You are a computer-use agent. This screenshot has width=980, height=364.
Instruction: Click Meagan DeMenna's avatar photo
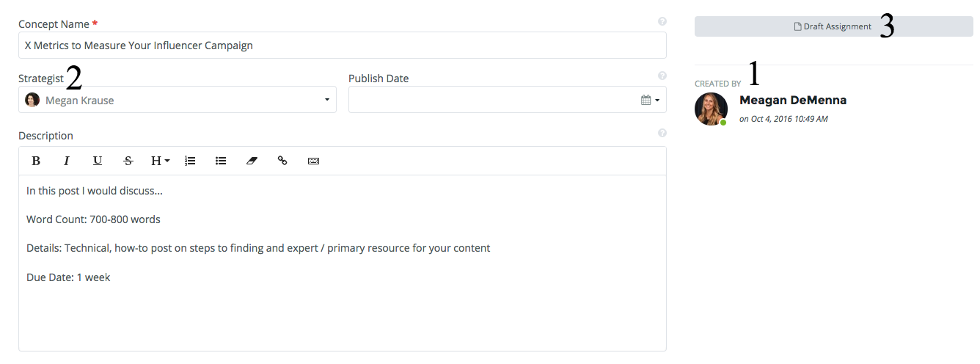click(x=711, y=109)
